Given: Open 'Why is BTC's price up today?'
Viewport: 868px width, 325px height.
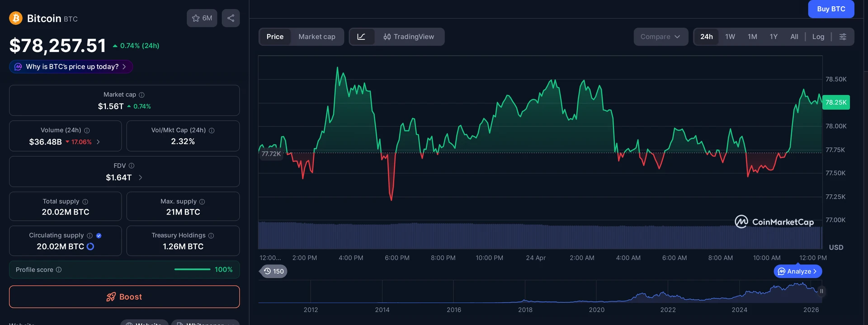Looking at the screenshot, I should (x=71, y=67).
